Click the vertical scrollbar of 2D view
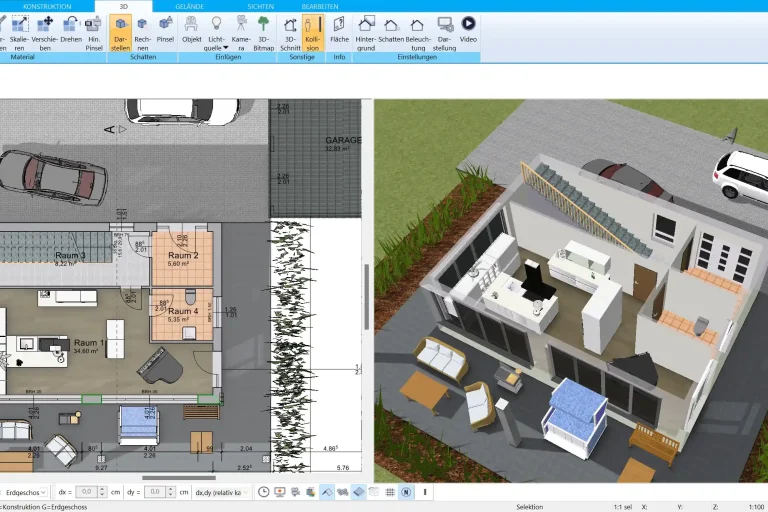This screenshot has width=768, height=512. 367,297
